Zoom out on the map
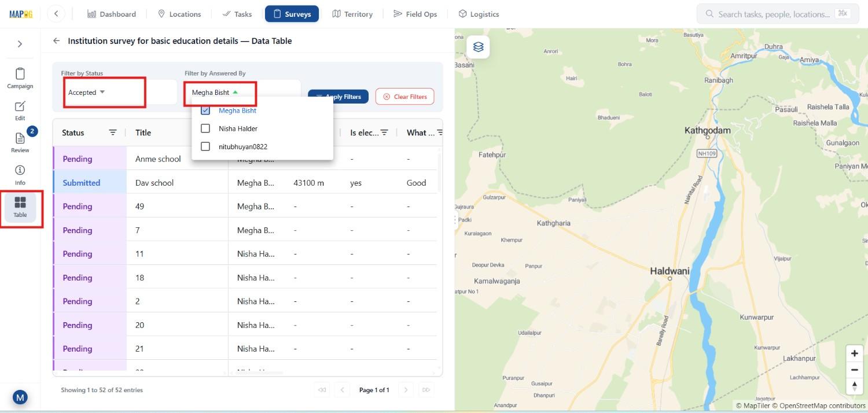The height and width of the screenshot is (413, 868). [x=854, y=370]
